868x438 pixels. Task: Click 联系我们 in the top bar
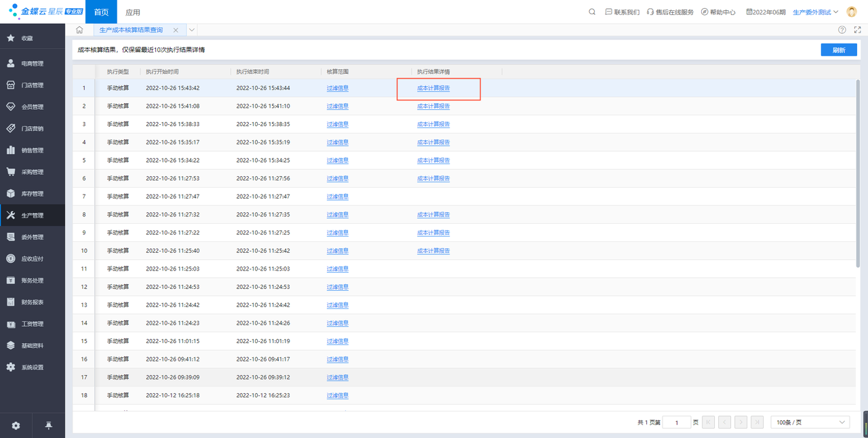(622, 12)
